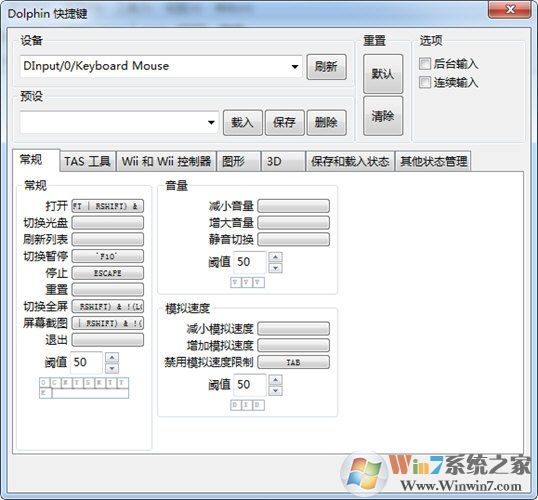Click the 静音切换 binding button

[x=294, y=240]
